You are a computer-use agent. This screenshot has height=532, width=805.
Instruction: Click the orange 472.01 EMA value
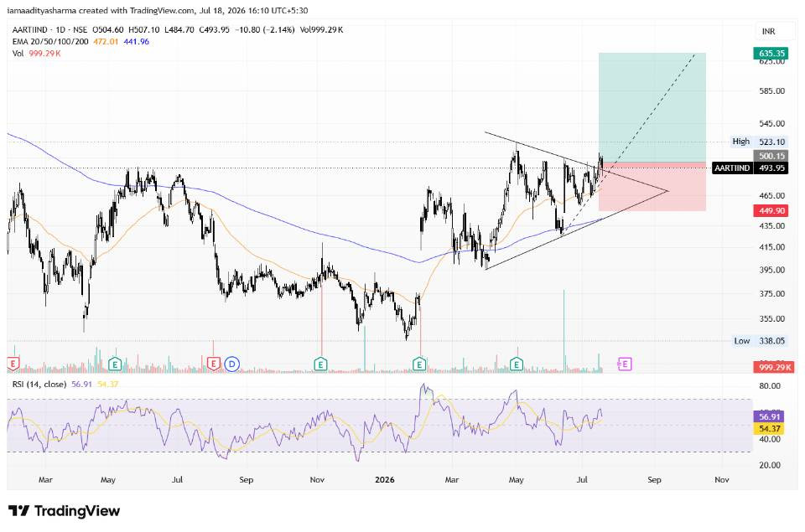[x=106, y=42]
